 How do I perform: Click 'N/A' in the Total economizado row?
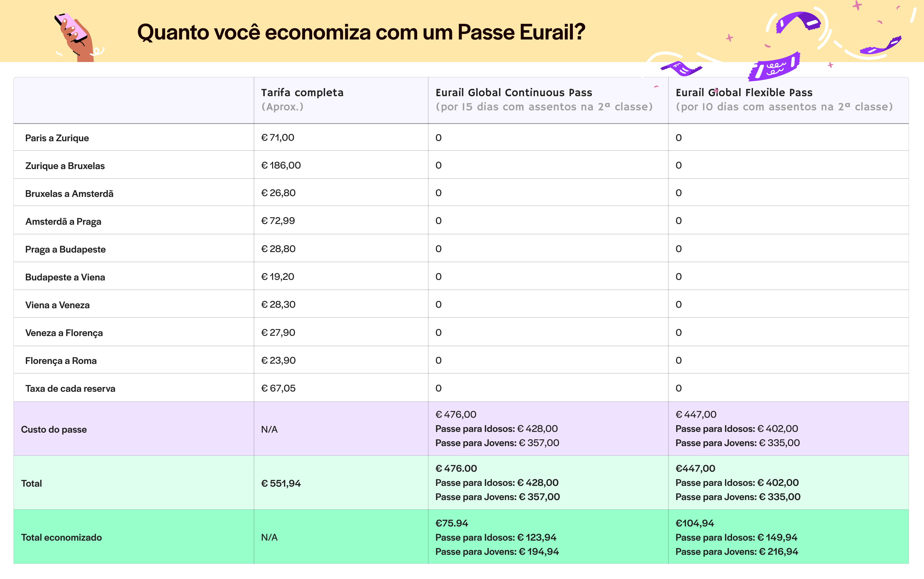click(269, 538)
